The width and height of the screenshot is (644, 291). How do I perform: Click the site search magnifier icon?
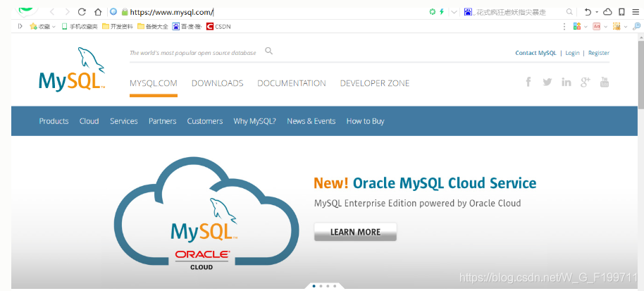(269, 51)
